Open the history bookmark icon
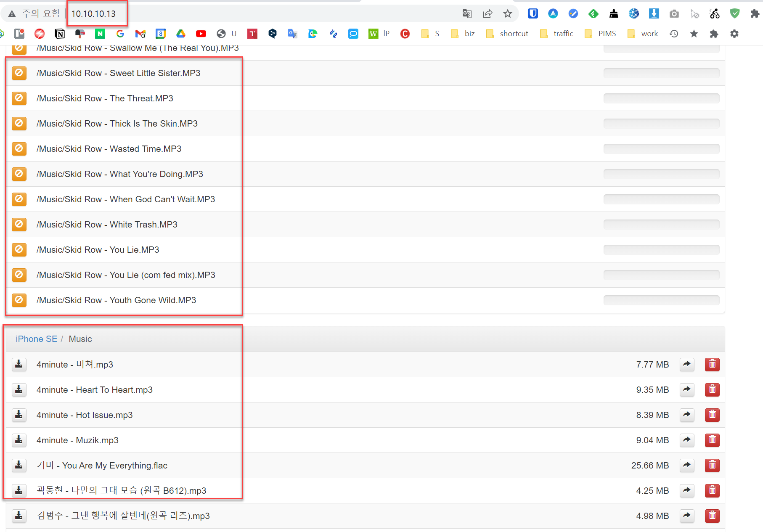The height and width of the screenshot is (532, 763). pos(674,34)
